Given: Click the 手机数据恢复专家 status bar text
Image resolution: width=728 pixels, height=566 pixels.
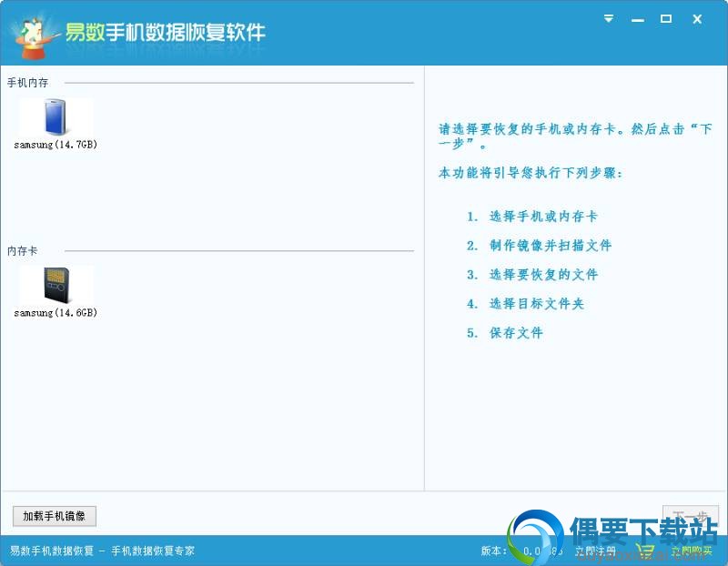Looking at the screenshot, I should [153, 551].
